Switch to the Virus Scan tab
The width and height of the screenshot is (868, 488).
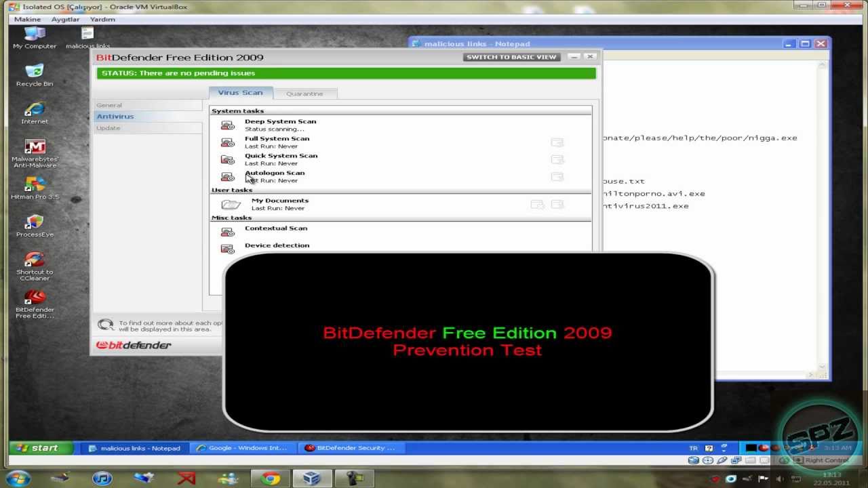(240, 93)
